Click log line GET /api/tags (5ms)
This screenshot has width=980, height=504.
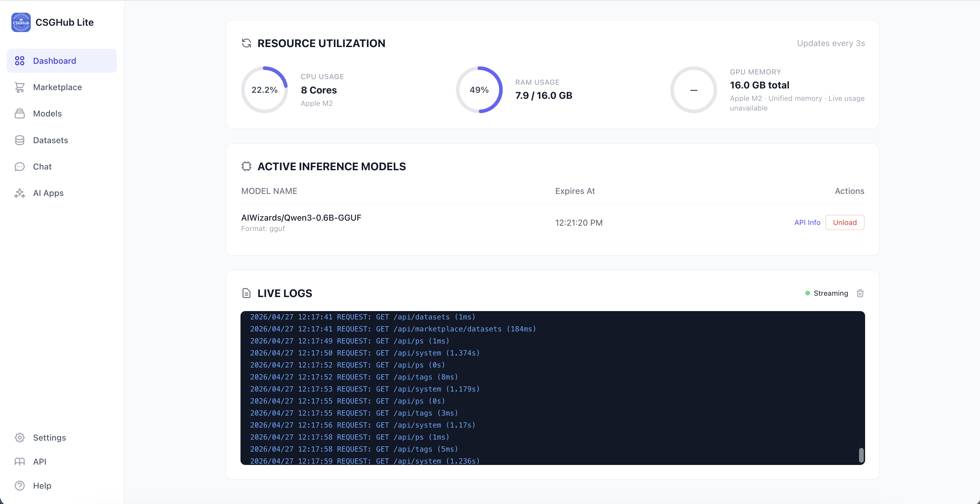point(354,449)
